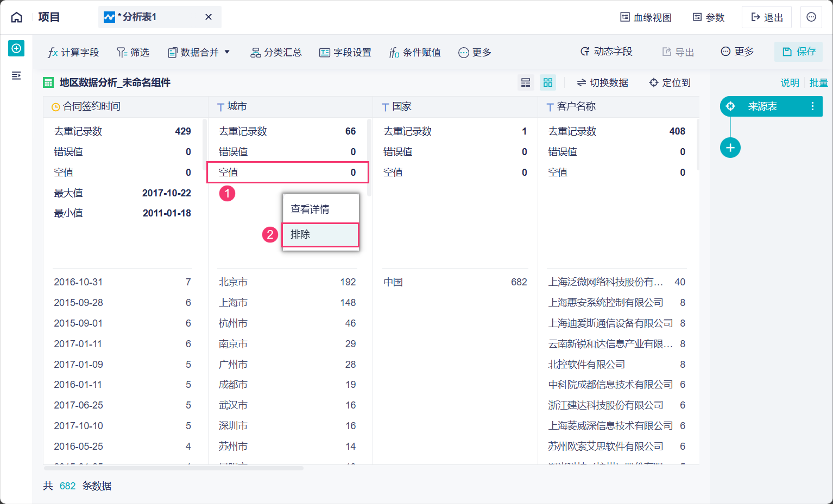This screenshot has height=504, width=833.
Task: Click the 浙江建达科技股份有限公司 row
Action: click(616, 405)
